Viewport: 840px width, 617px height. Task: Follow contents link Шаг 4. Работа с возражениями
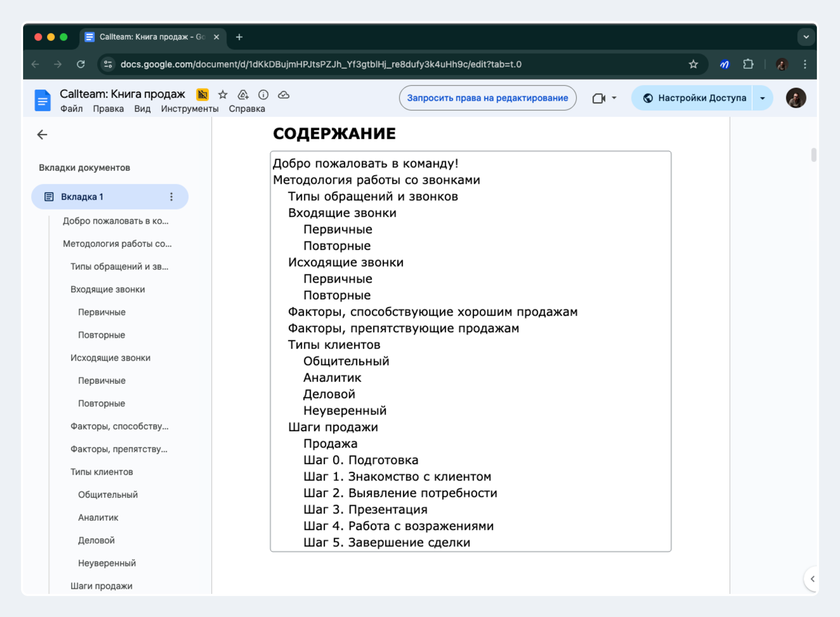pos(398,526)
